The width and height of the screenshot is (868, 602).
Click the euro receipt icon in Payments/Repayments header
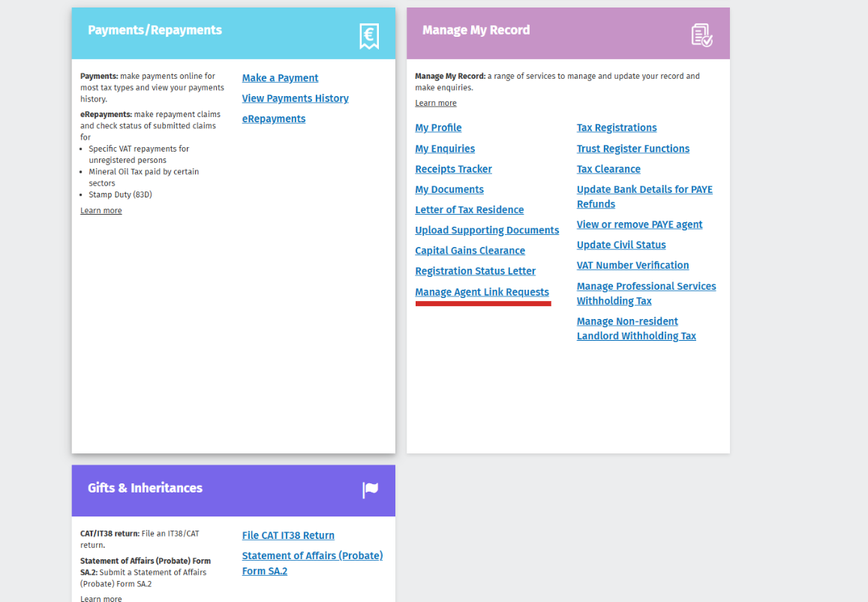(x=368, y=35)
